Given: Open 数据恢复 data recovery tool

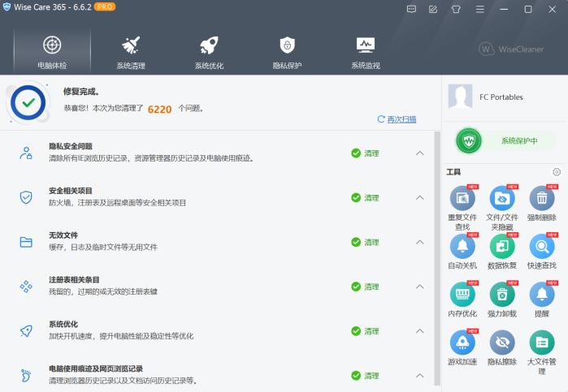Looking at the screenshot, I should tap(502, 246).
